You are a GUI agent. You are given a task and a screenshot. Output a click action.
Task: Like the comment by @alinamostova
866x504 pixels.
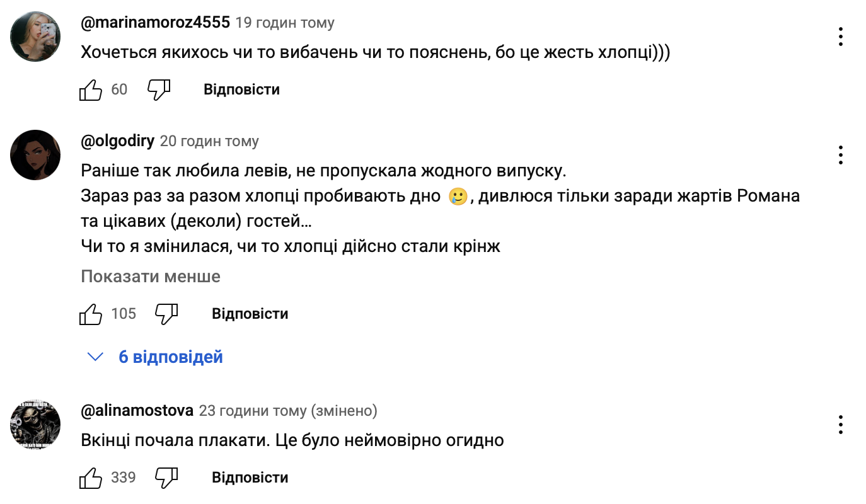pos(91,478)
